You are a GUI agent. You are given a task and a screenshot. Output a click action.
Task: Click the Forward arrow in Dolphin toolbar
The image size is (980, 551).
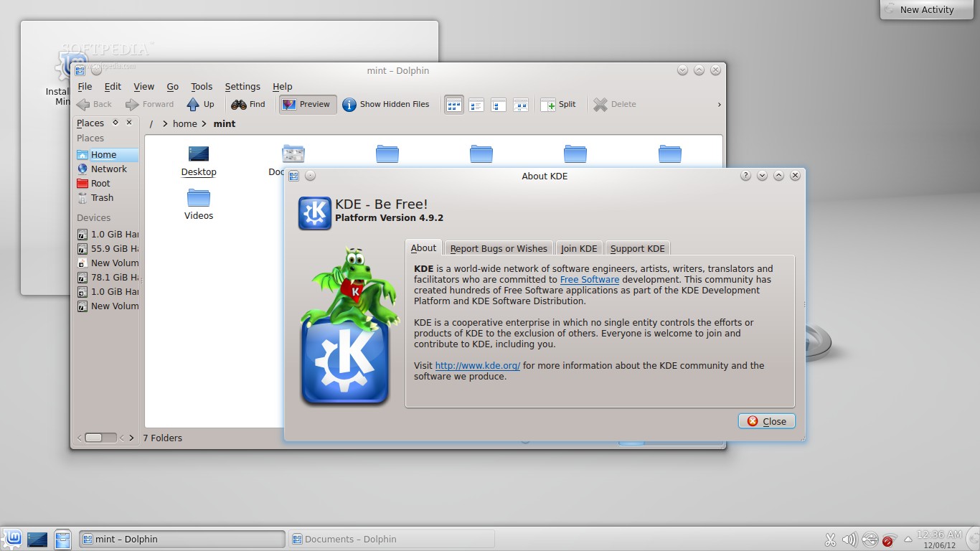(x=150, y=104)
